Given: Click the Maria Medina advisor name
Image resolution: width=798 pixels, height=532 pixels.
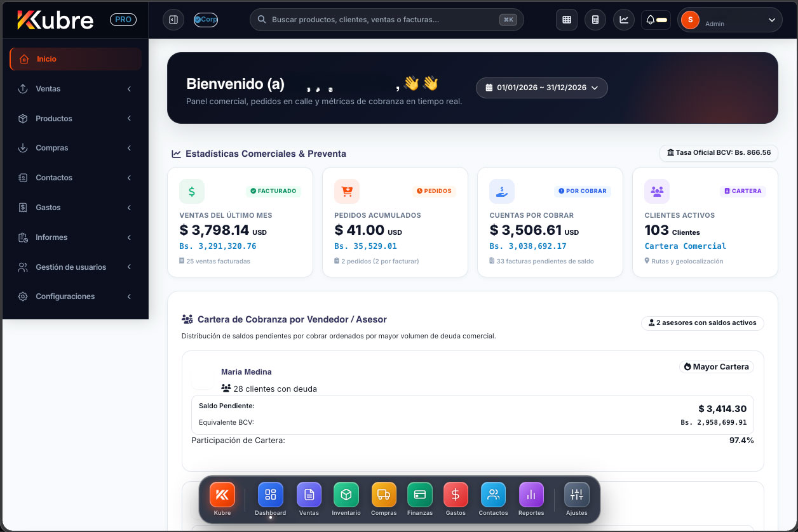Looking at the screenshot, I should coord(247,372).
